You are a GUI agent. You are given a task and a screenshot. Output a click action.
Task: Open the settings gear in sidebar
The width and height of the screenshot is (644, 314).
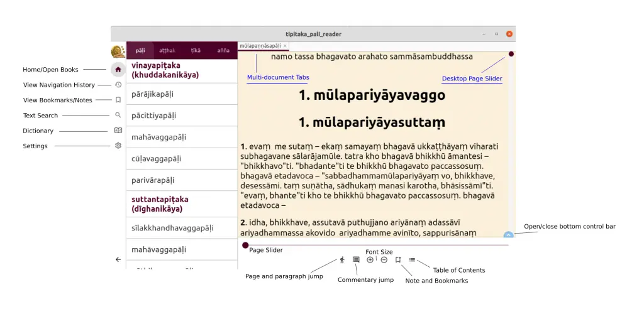tap(118, 146)
